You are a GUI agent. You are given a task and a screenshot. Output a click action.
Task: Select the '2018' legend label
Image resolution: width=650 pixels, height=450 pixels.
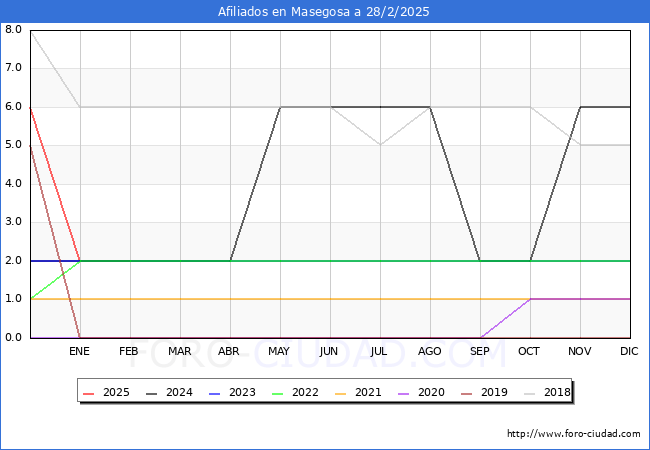tap(557, 392)
